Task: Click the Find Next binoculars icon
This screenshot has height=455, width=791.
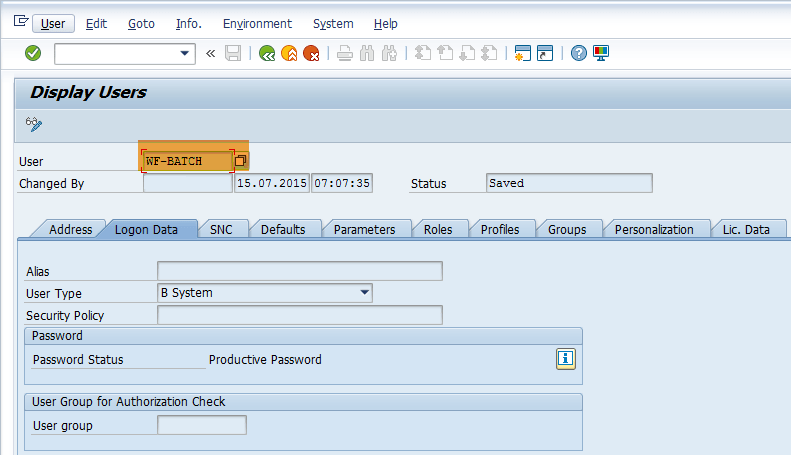Action: pos(389,53)
